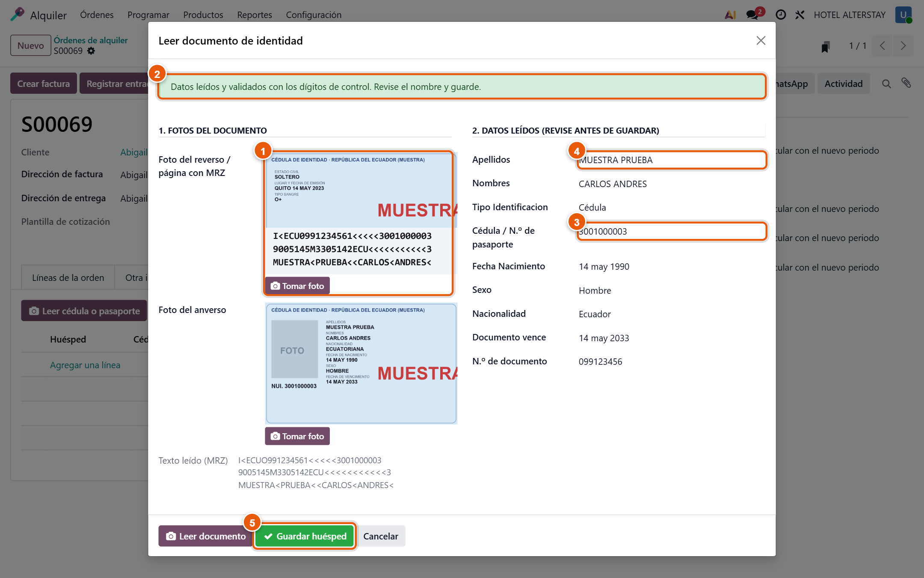Click the Cédula number input field
Viewport: 924px width, 578px height.
672,232
